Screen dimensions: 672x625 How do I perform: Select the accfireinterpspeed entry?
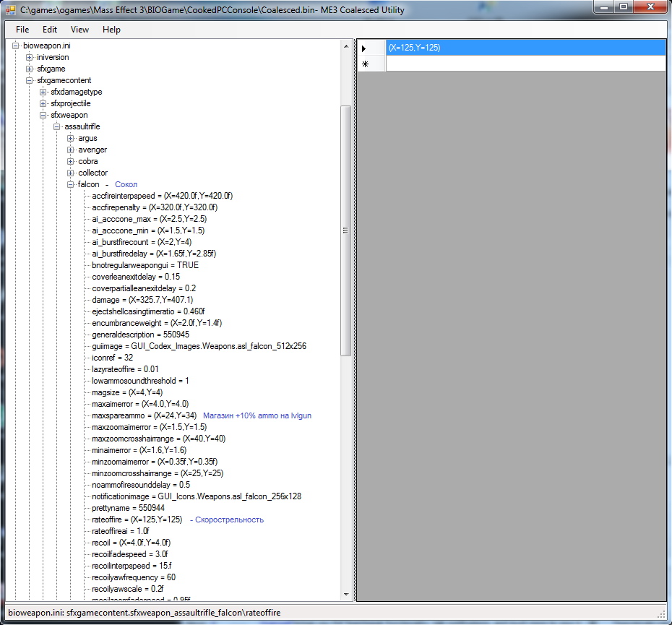click(162, 196)
